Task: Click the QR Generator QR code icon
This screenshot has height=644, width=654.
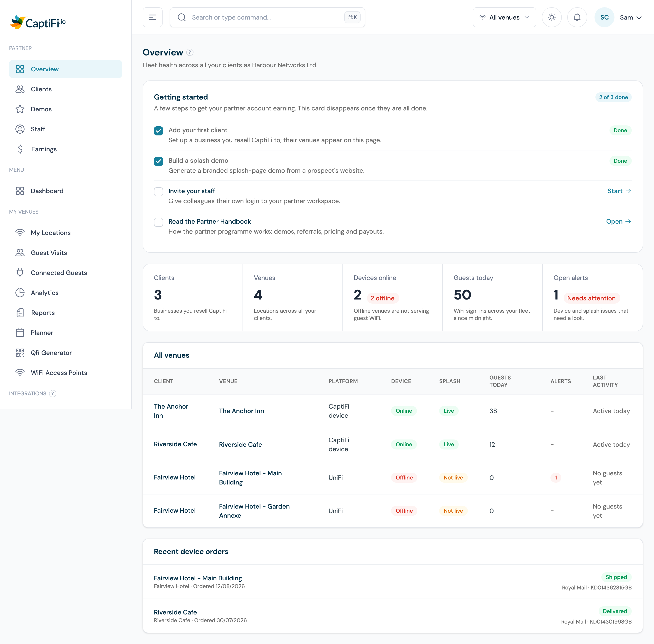Action: (x=20, y=352)
